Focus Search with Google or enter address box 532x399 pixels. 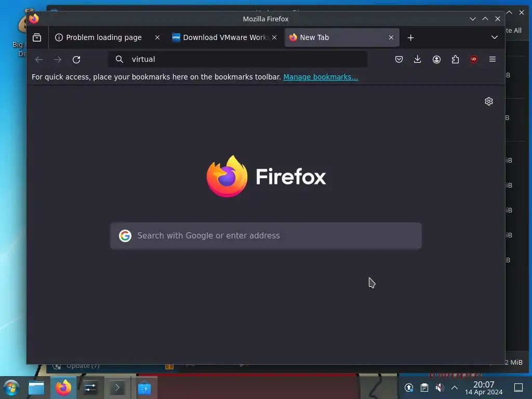coord(266,236)
